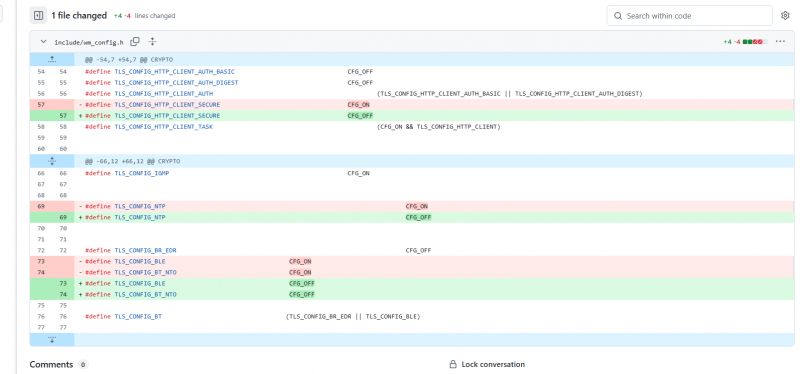Open diff view settings gear
Screen dimensions: 800x374
click(785, 16)
